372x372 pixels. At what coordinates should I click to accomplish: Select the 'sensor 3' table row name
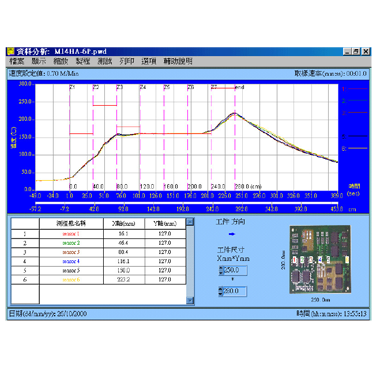(x=71, y=252)
